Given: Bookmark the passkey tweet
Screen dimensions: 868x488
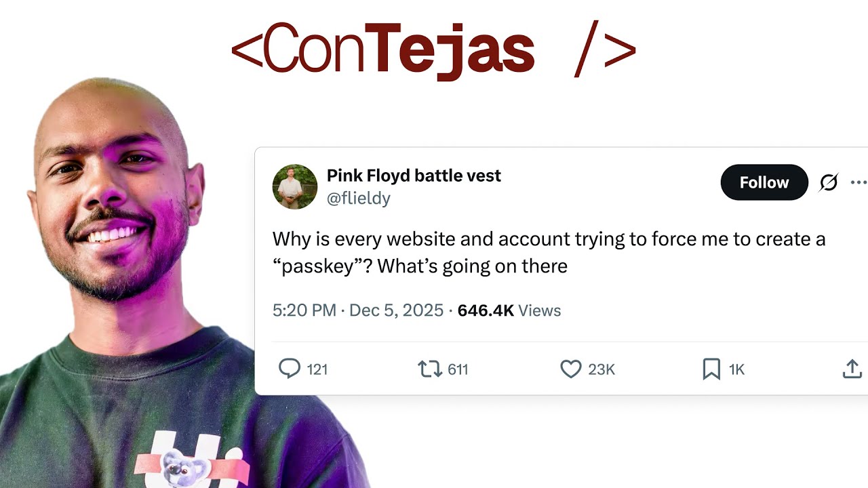Looking at the screenshot, I should point(711,369).
